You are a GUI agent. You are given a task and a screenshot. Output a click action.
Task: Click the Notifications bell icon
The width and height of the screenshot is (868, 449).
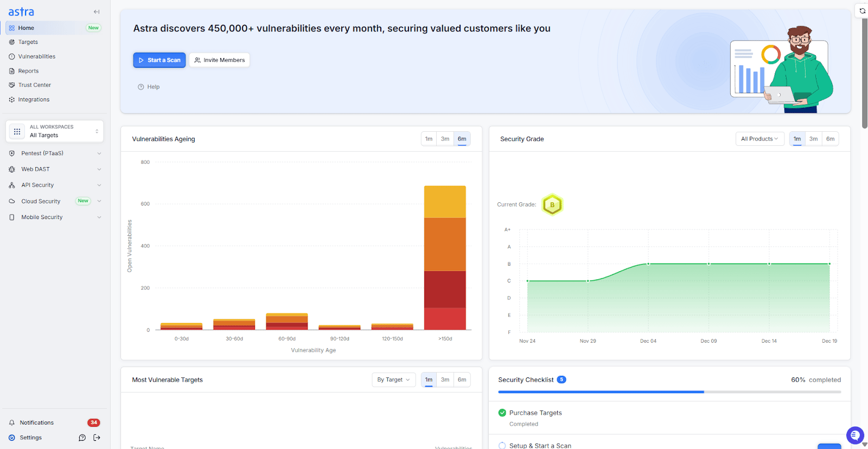click(12, 423)
